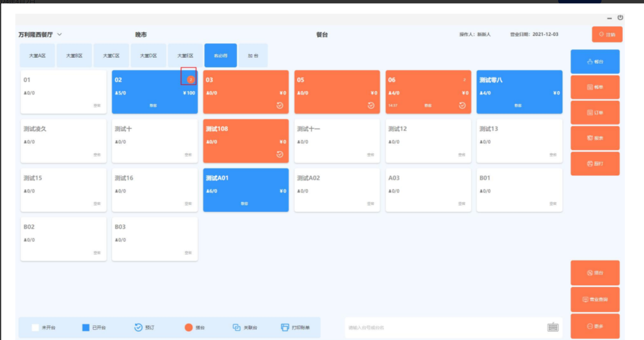Toggle the 已开台 blue legend filter
Viewport: 644px width, 340px height.
point(86,327)
